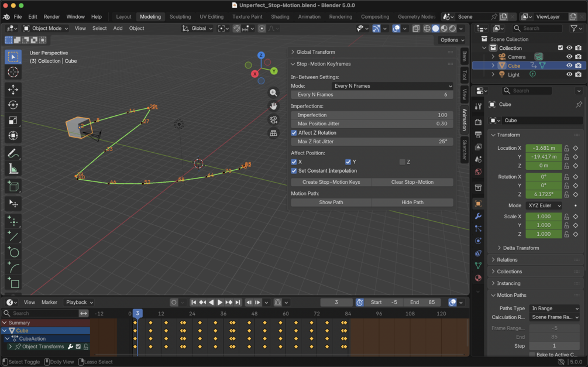Click the use preview range clock icon
The height and width of the screenshot is (367, 588).
coord(359,303)
